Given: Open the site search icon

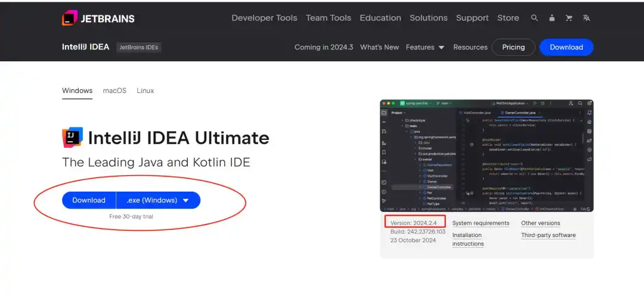Looking at the screenshot, I should point(534,18).
